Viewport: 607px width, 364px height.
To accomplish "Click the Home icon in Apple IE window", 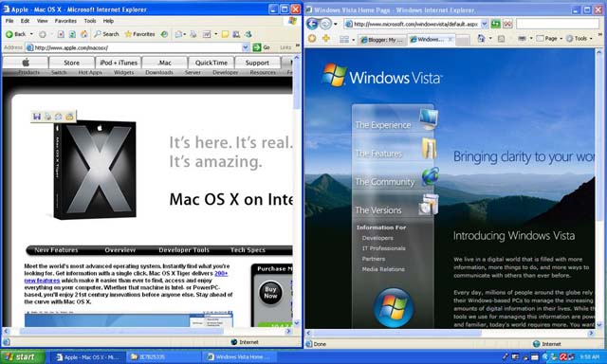I will tap(83, 34).
